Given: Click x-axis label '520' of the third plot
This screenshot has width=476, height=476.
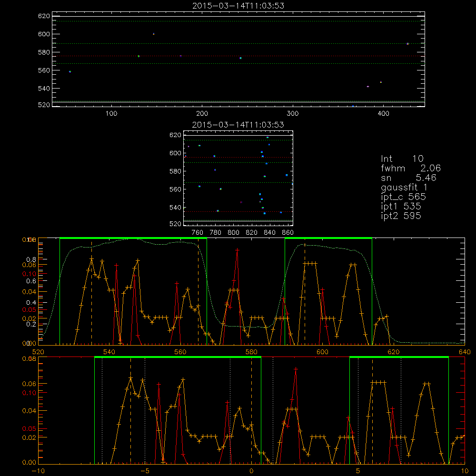Looking at the screenshot, I should point(38,352).
